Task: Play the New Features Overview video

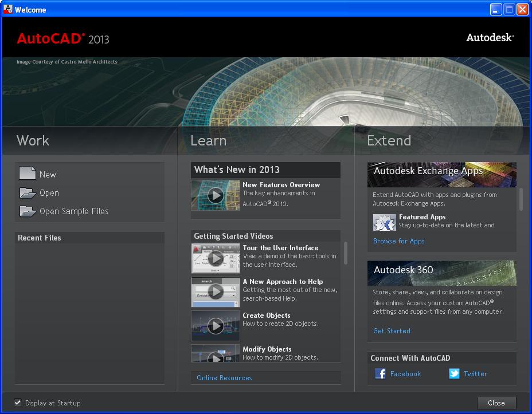Action: 216,195
